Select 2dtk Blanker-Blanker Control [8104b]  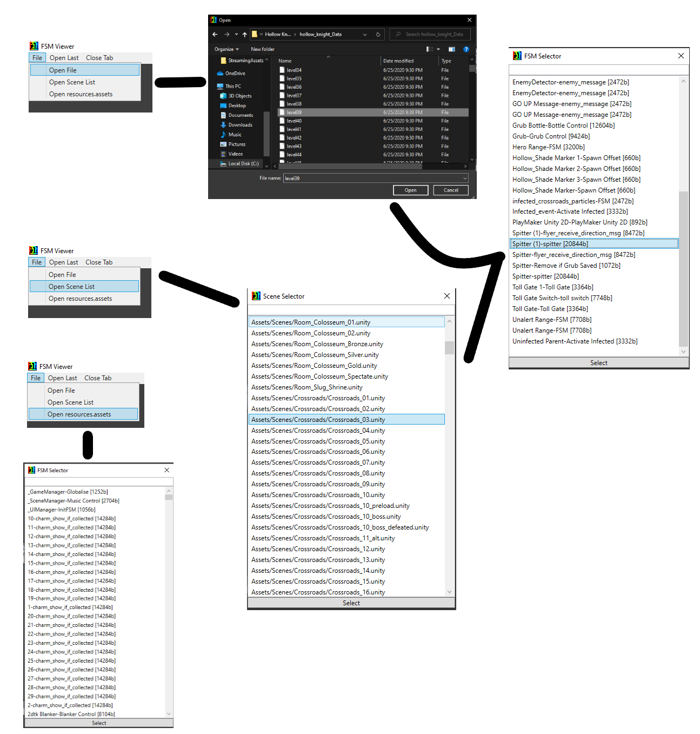pos(95,714)
